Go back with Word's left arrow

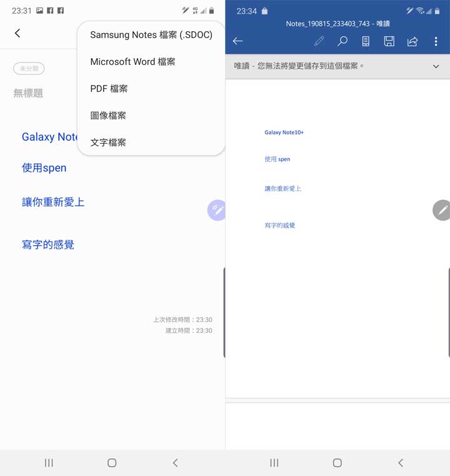pos(237,41)
